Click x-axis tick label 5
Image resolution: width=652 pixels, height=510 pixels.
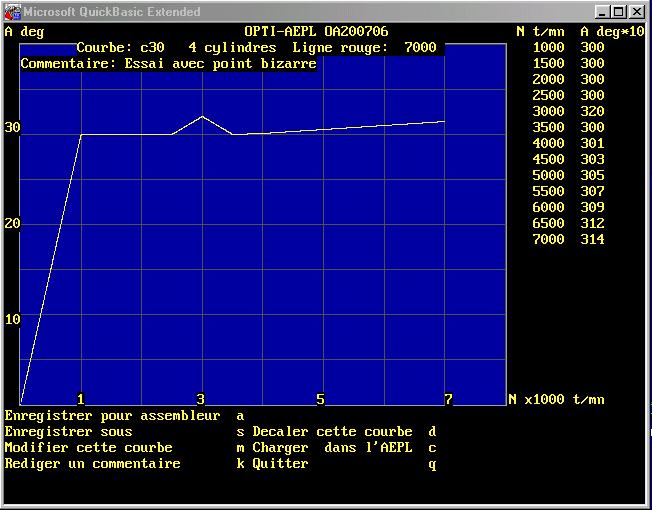(320, 399)
